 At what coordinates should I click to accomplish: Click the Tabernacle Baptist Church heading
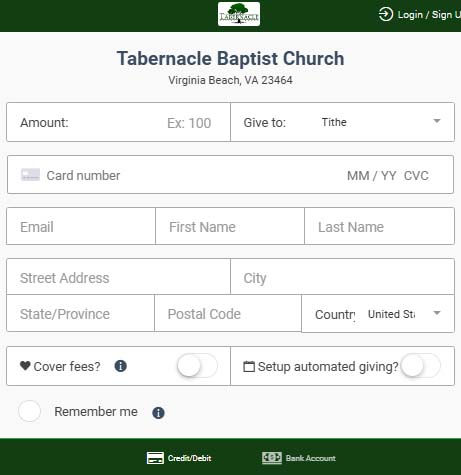coord(230,59)
